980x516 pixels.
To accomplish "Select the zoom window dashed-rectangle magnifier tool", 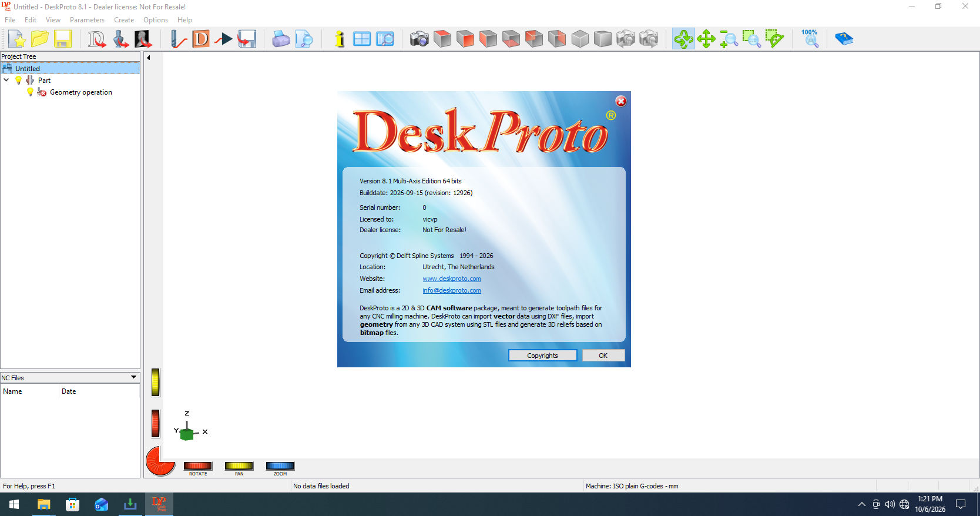I will [x=752, y=39].
